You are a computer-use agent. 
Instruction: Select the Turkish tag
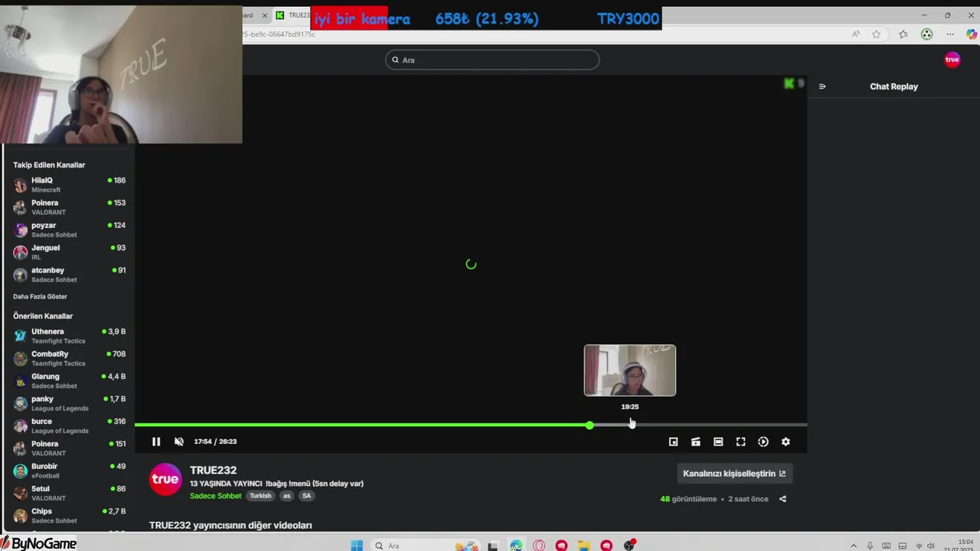(x=260, y=496)
